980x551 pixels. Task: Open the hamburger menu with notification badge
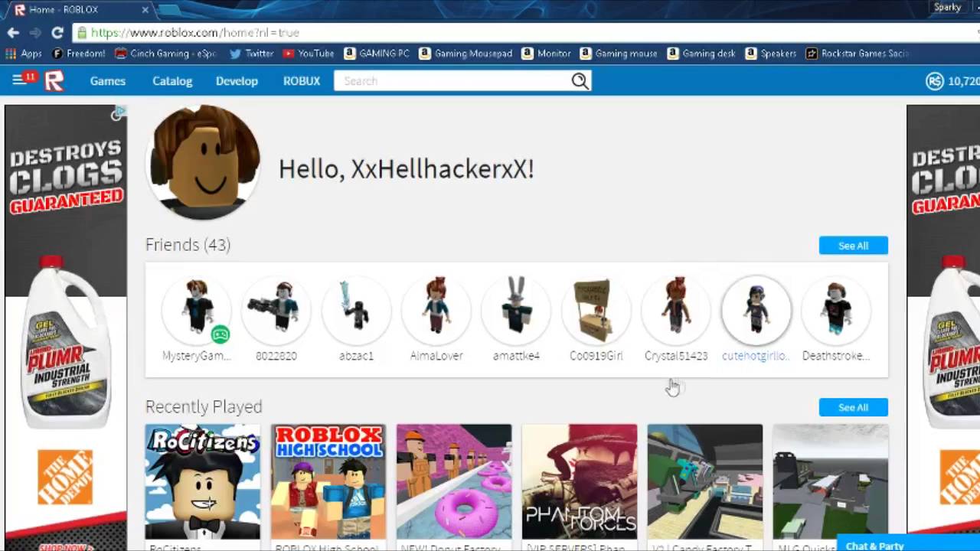pyautogui.click(x=23, y=80)
